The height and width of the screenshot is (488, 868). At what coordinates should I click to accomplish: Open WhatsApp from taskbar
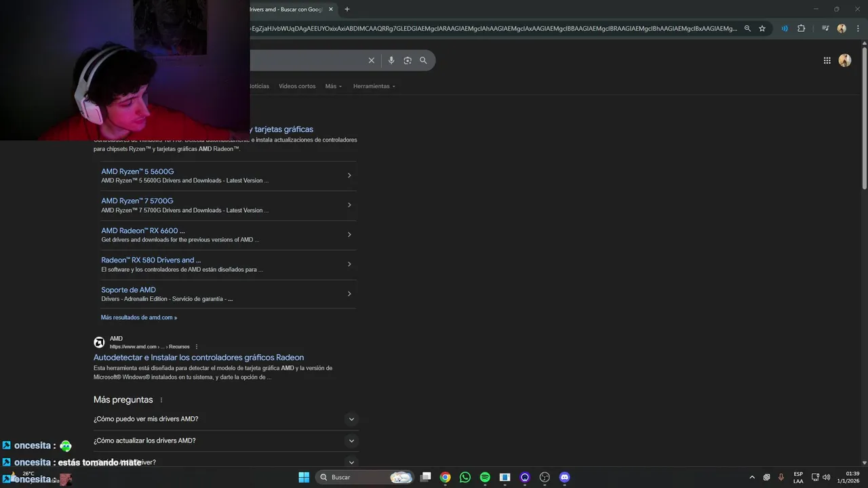click(x=465, y=477)
